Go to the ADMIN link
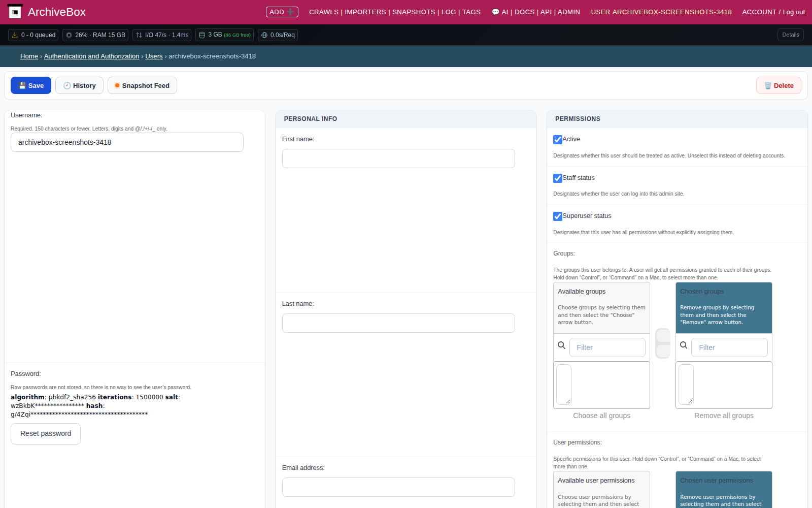This screenshot has width=812, height=508. 569,12
